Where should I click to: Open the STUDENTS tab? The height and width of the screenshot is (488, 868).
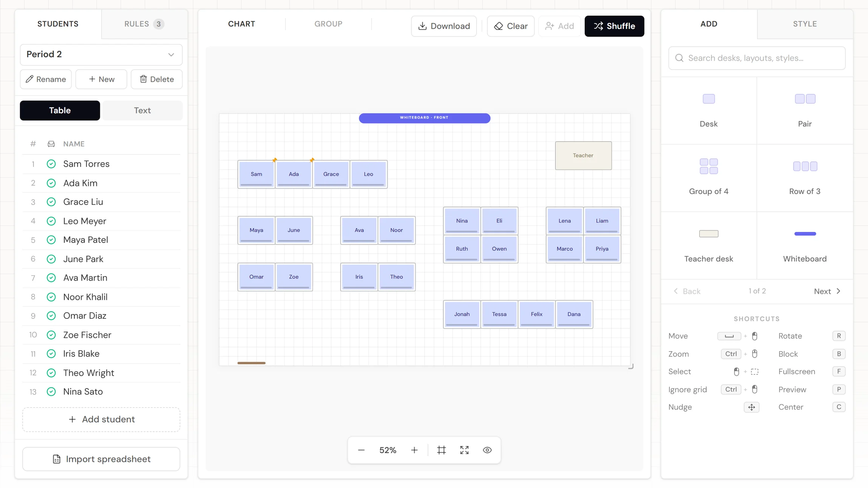point(58,24)
